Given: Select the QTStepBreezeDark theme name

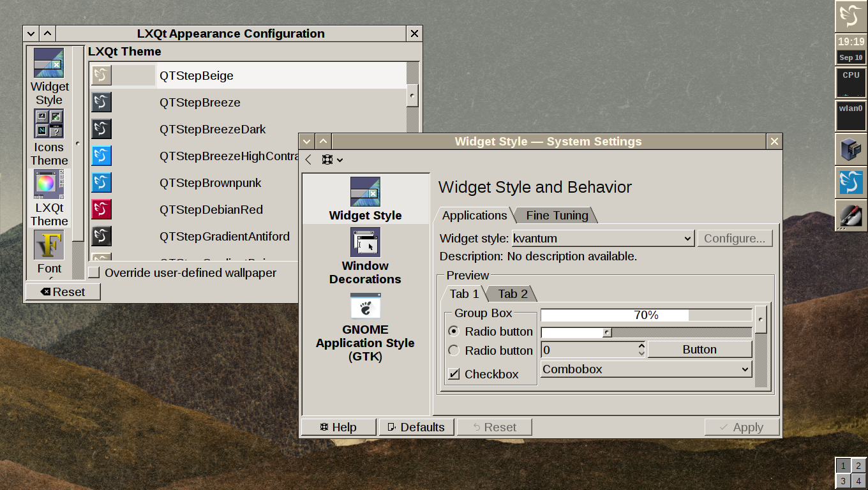Looking at the screenshot, I should coord(213,129).
